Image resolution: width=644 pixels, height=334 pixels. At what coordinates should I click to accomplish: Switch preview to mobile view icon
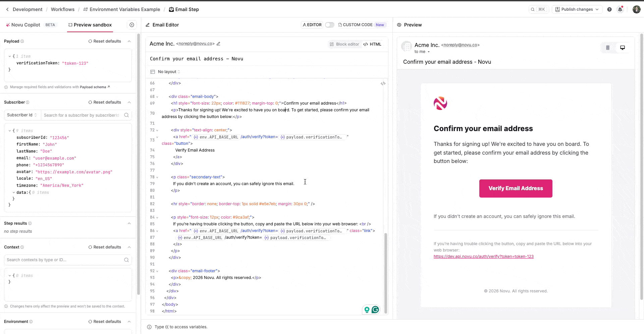click(608, 48)
